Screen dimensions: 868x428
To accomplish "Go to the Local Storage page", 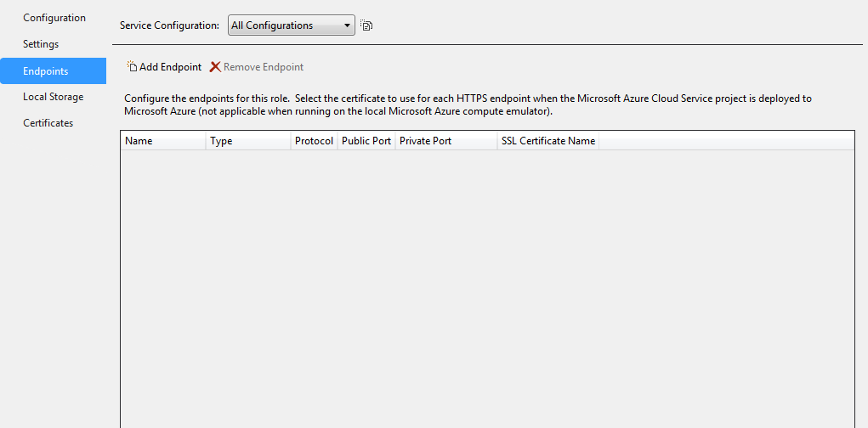I will point(53,97).
